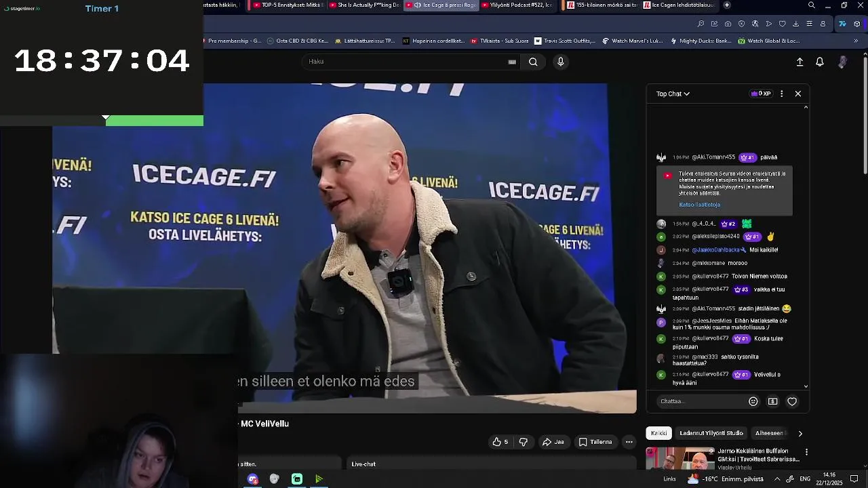The image size is (868, 488).
Task: Open emoji picker in chat input
Action: click(x=753, y=401)
